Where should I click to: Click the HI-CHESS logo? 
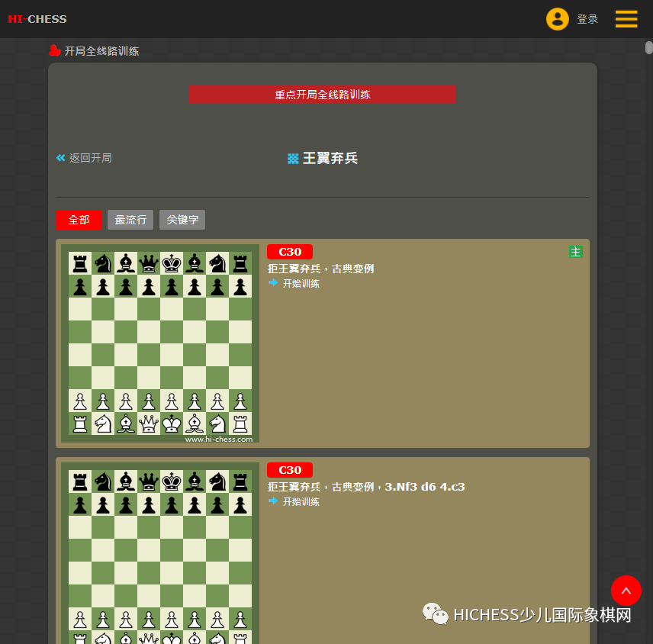[x=37, y=19]
